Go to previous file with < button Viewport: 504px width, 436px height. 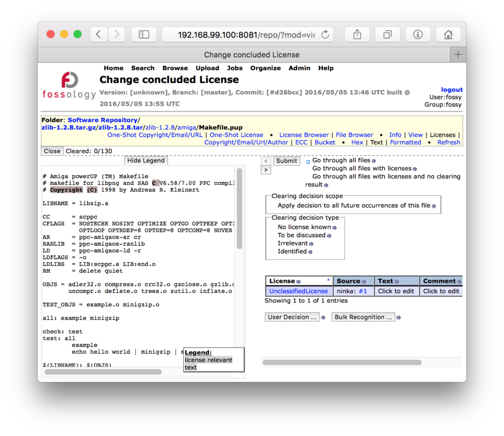pos(266,161)
